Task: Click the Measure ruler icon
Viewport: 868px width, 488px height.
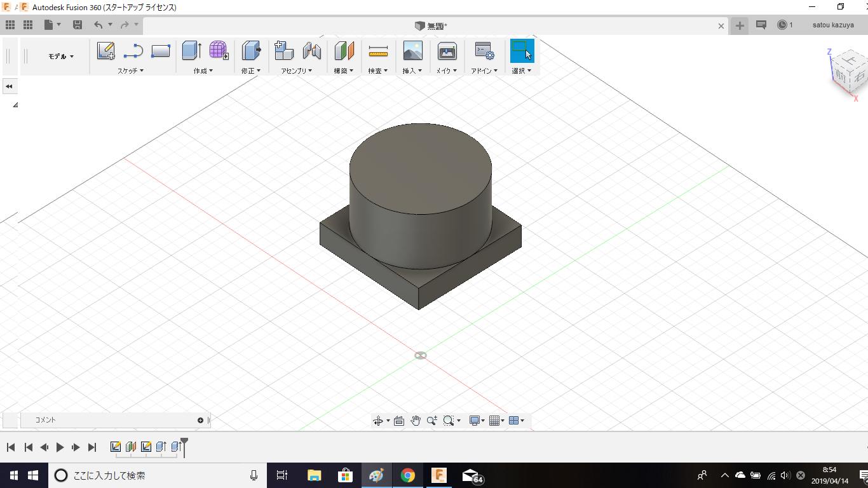Action: pos(378,51)
